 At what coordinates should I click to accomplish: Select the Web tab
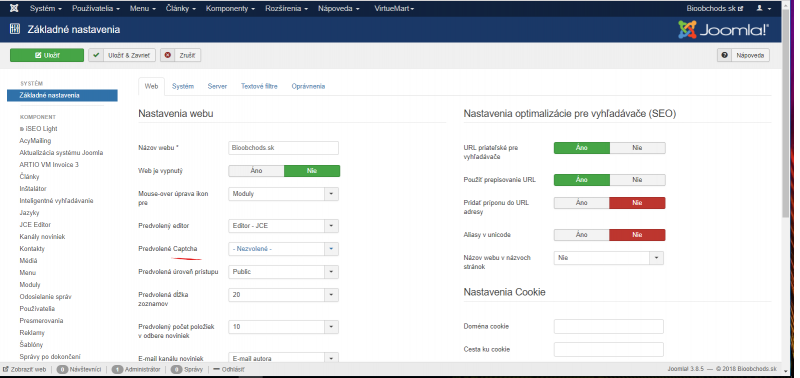[152, 86]
